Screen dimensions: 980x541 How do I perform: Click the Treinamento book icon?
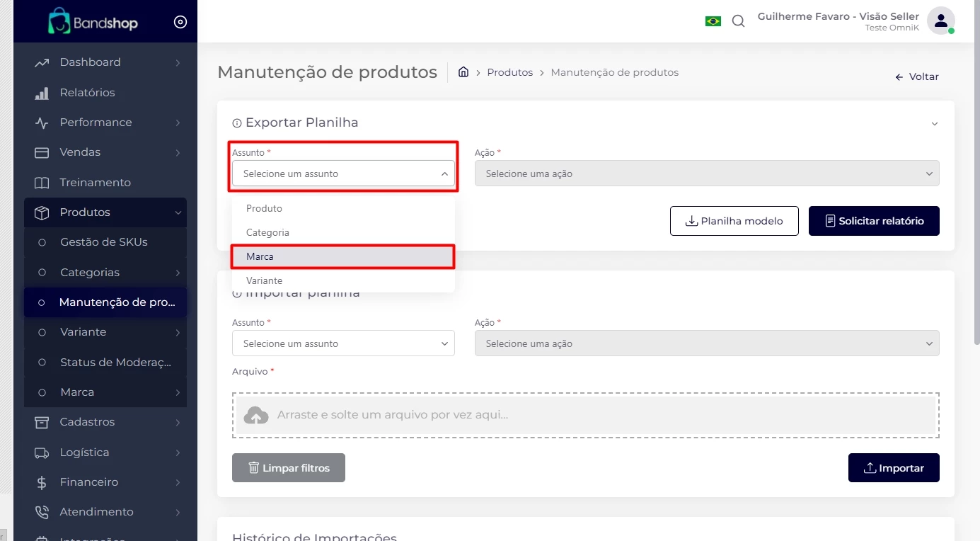(42, 183)
